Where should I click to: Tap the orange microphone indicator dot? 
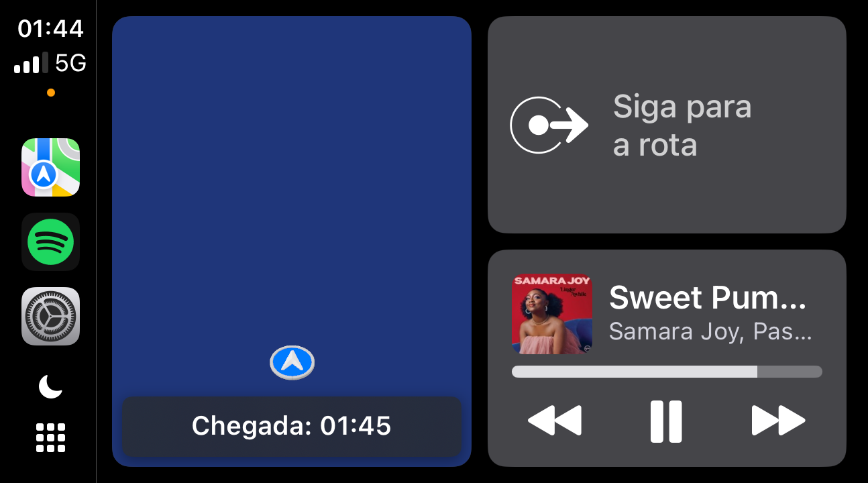[x=51, y=93]
